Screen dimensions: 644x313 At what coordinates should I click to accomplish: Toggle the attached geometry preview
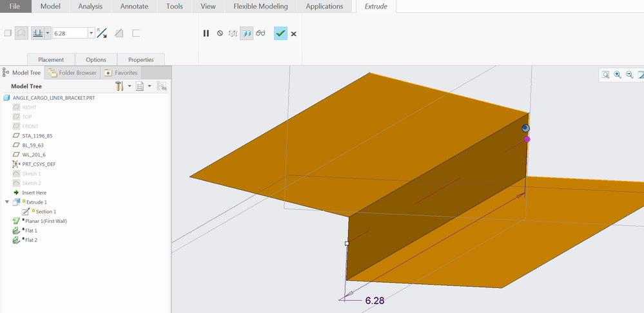click(247, 33)
